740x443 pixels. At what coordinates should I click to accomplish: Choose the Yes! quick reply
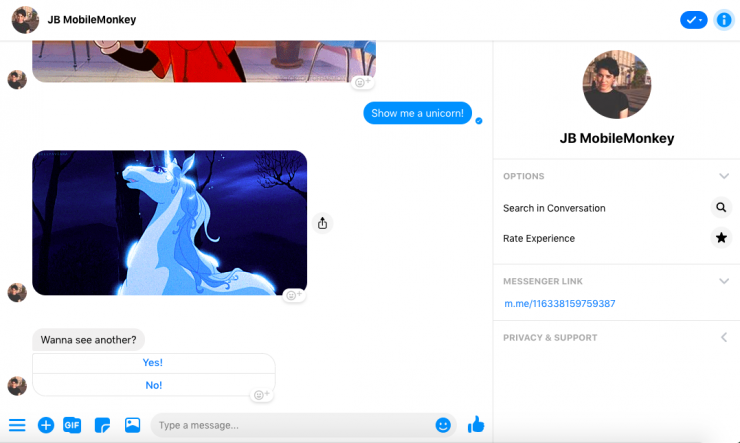click(x=153, y=363)
